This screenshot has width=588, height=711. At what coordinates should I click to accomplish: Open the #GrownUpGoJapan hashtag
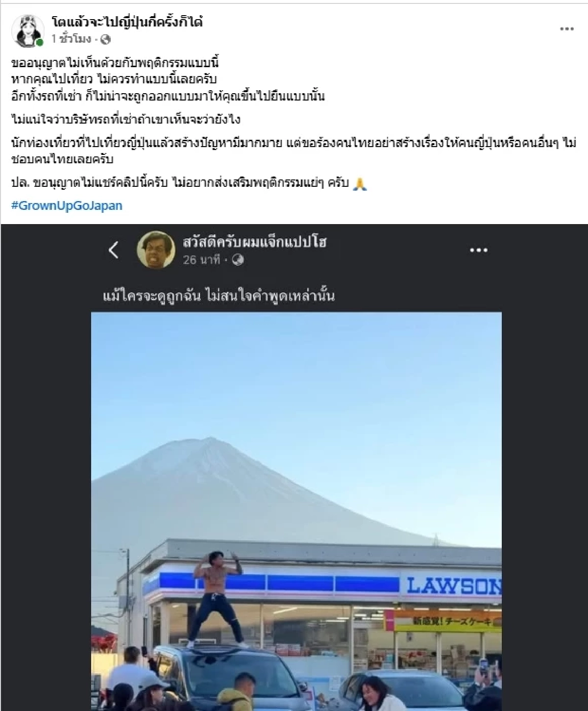click(67, 205)
